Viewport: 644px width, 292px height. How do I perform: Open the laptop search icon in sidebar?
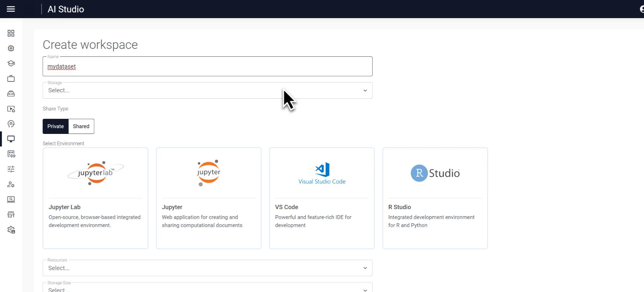[11, 199]
